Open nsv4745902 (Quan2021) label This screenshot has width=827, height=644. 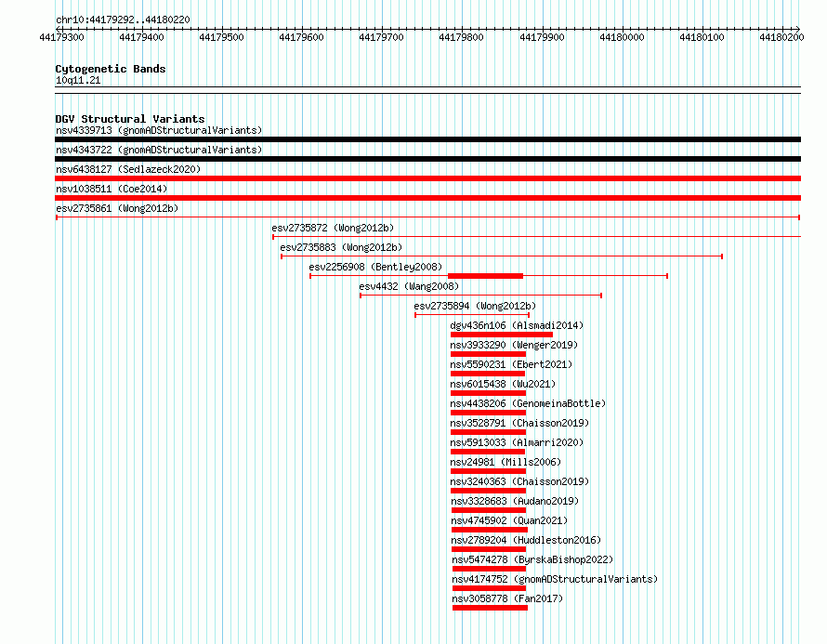coord(509,520)
